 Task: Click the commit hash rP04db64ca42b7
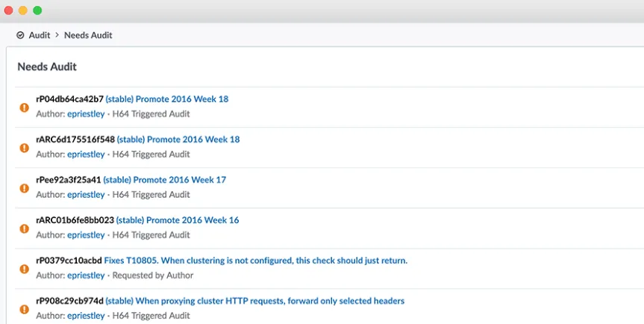70,99
